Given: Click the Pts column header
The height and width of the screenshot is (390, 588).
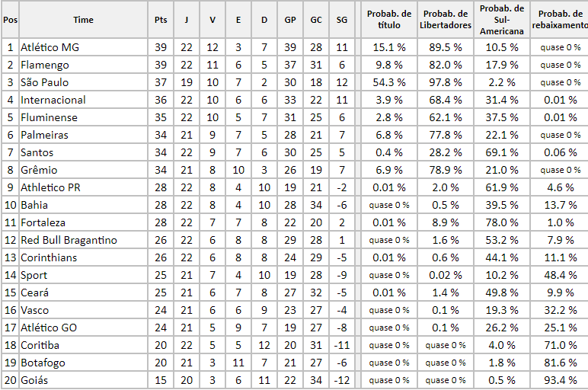Looking at the screenshot, I should (x=161, y=20).
